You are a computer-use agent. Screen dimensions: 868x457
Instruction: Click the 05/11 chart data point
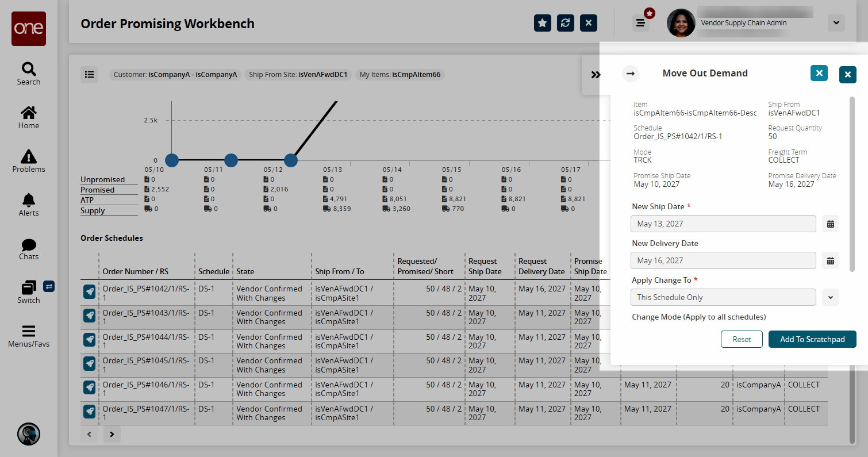tap(231, 160)
